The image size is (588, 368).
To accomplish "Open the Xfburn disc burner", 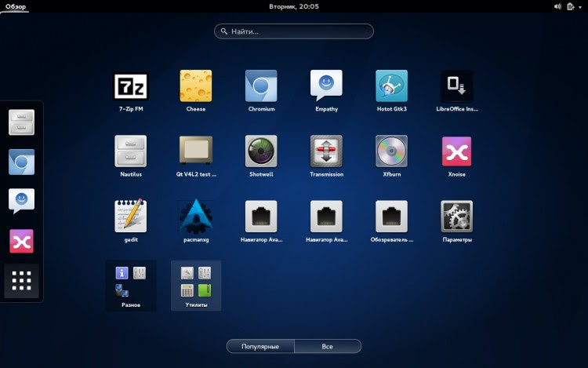I will 391,151.
